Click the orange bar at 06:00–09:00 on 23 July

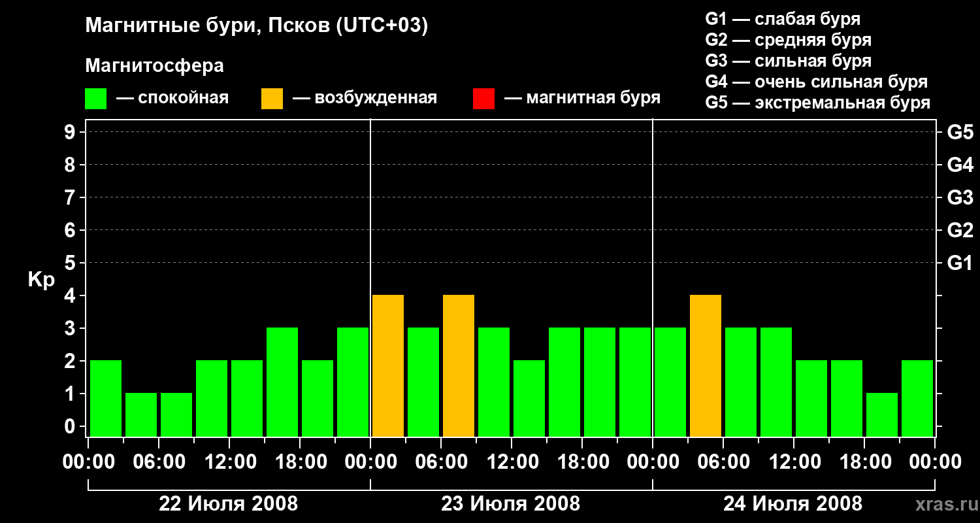(459, 365)
